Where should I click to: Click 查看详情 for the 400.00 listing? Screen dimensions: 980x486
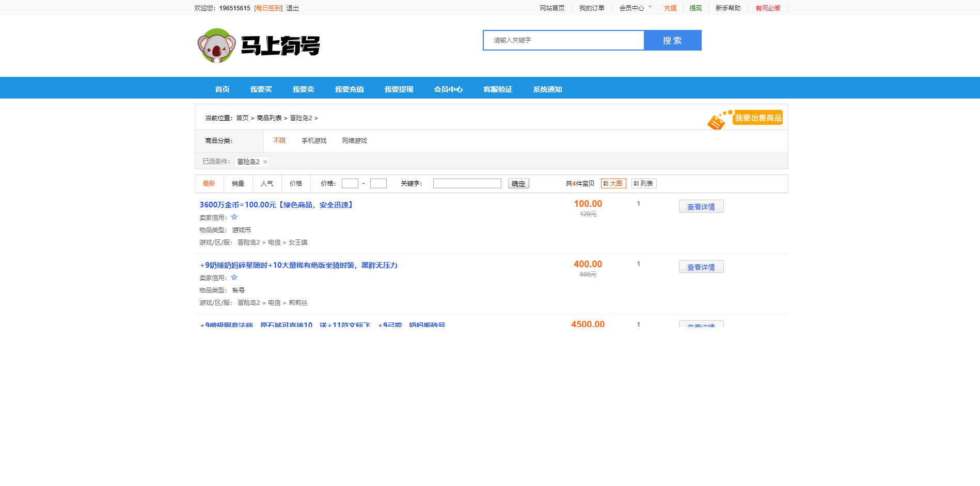(x=701, y=267)
